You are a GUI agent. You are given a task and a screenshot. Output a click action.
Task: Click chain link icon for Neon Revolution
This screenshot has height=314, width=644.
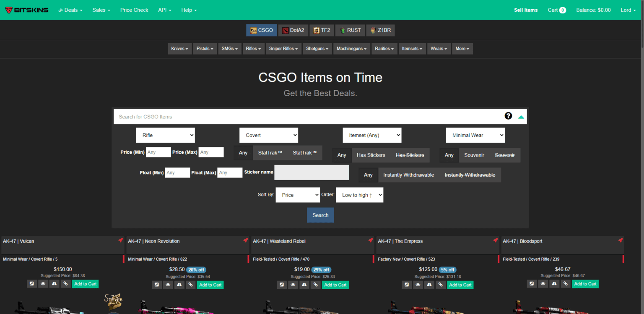[190, 285]
